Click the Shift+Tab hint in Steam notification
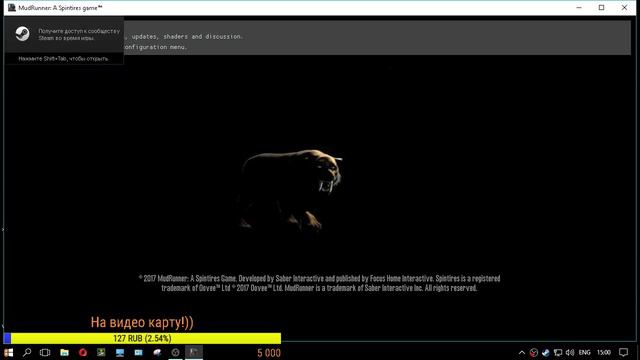This screenshot has height=360, width=640. (63, 59)
